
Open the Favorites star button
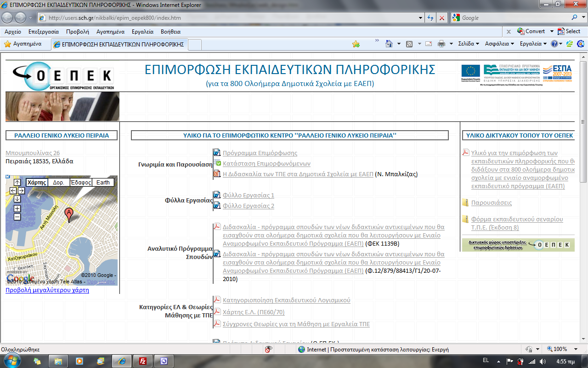click(x=23, y=44)
